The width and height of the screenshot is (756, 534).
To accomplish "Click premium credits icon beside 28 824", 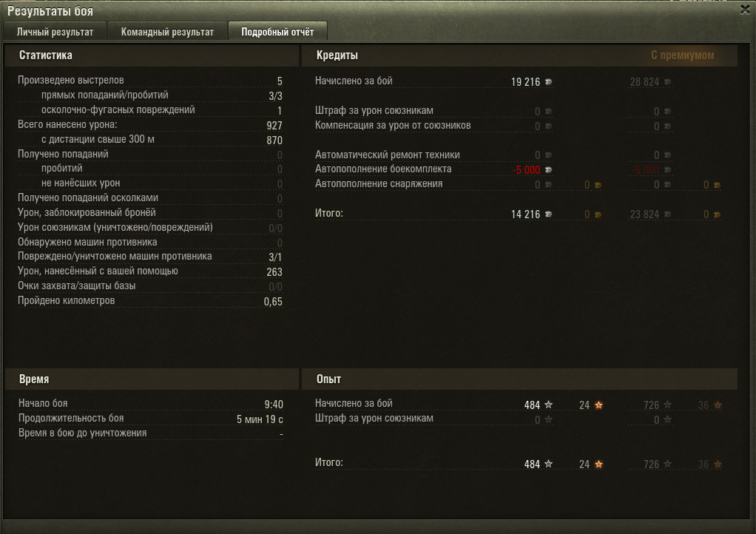I will 667,82.
